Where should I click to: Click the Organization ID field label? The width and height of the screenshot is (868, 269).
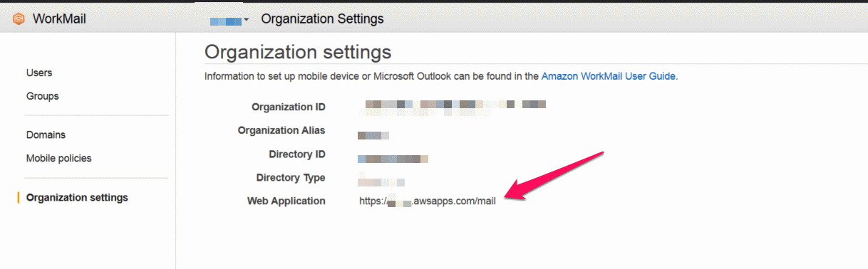coord(289,107)
